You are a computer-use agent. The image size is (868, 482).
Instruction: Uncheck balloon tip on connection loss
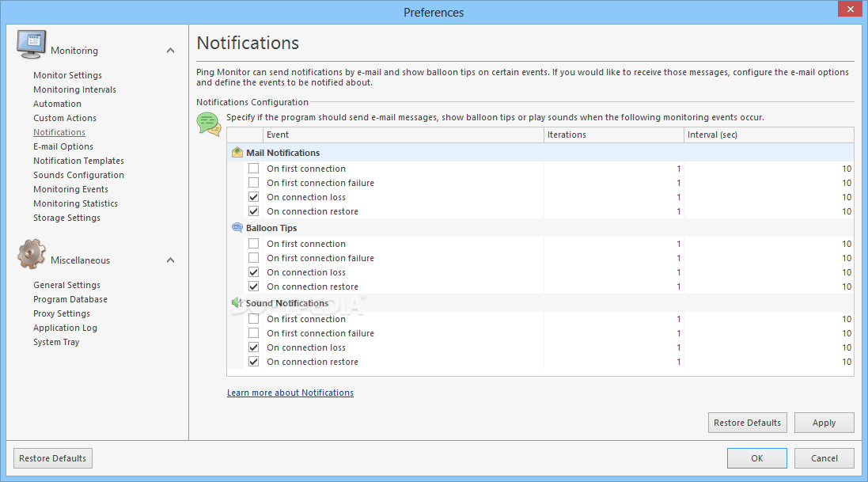click(253, 272)
